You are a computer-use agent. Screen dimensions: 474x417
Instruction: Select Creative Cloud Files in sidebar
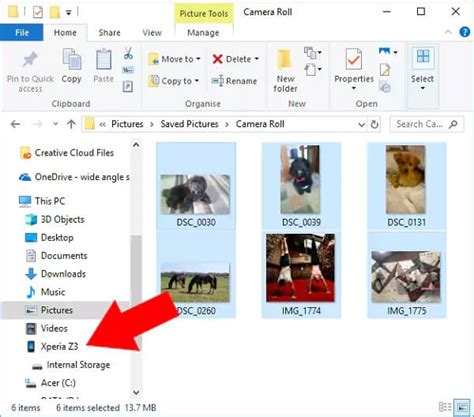67,153
